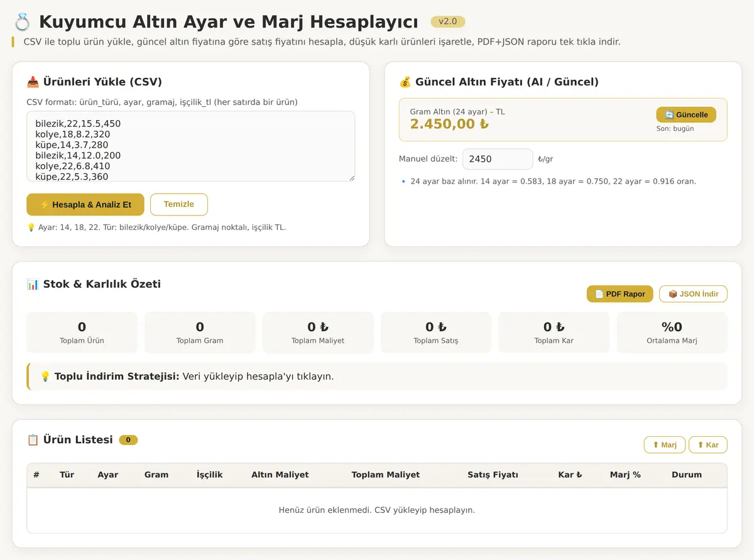Click 'Henüz ürün eklenmedi' empty table message
754x560 pixels.
377,510
